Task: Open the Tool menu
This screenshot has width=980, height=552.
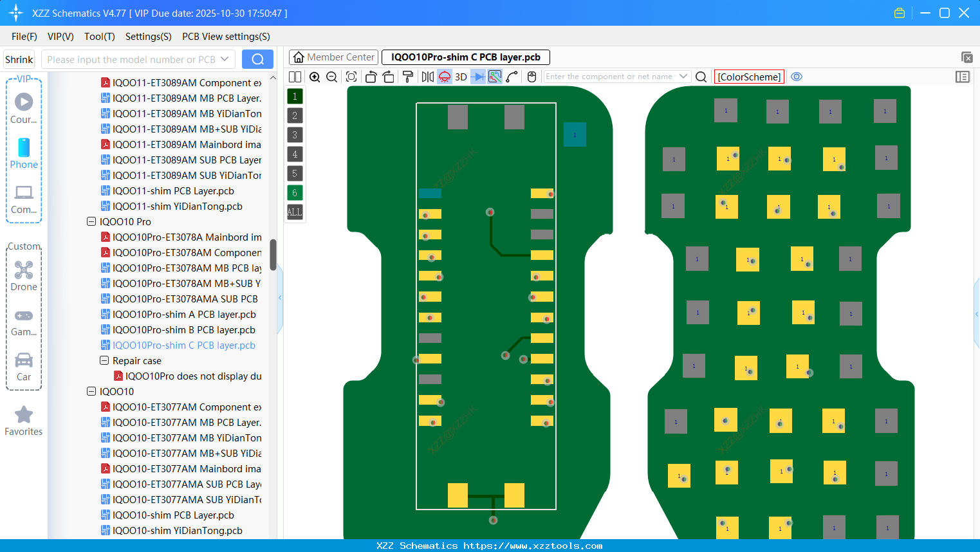Action: pyautogui.click(x=99, y=37)
